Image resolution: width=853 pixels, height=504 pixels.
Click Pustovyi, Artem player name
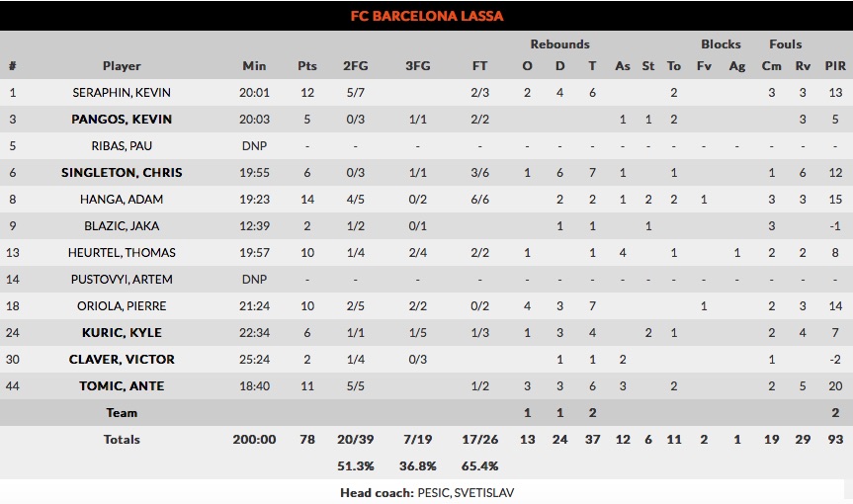122,280
